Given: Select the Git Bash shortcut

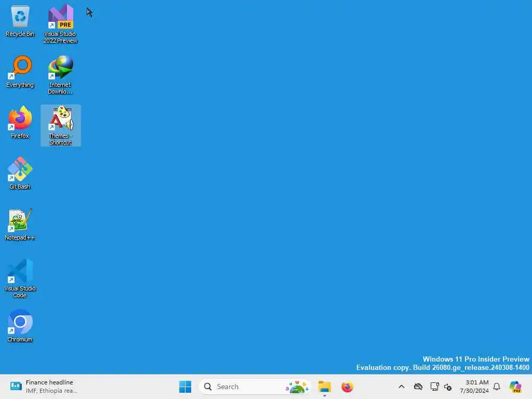Looking at the screenshot, I should tap(20, 174).
